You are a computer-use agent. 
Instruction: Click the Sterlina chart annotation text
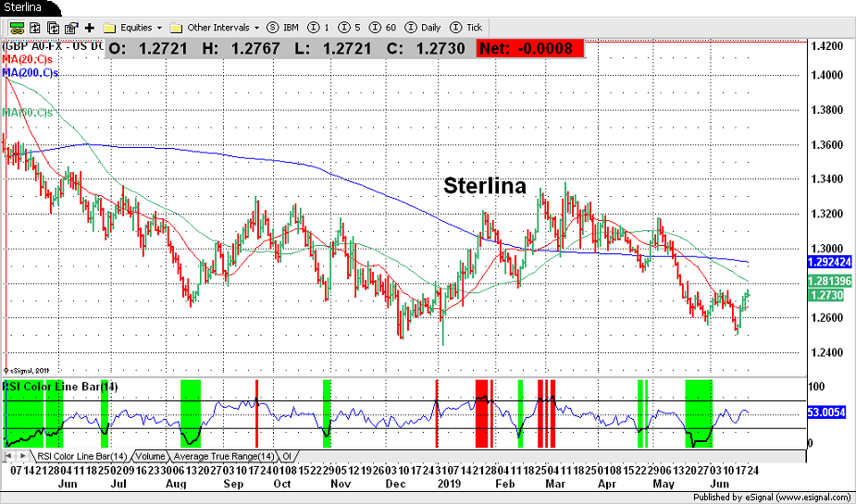pos(485,186)
